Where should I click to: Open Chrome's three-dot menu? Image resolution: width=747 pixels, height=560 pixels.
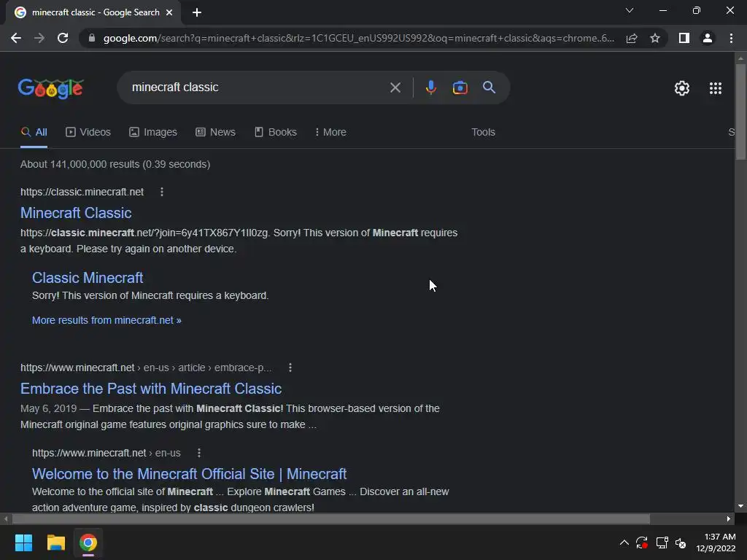731,38
